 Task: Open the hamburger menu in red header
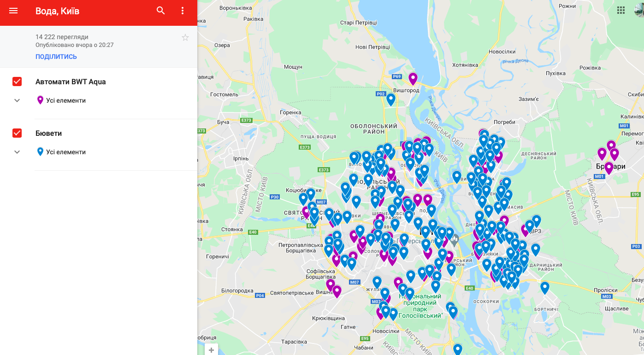coord(13,11)
